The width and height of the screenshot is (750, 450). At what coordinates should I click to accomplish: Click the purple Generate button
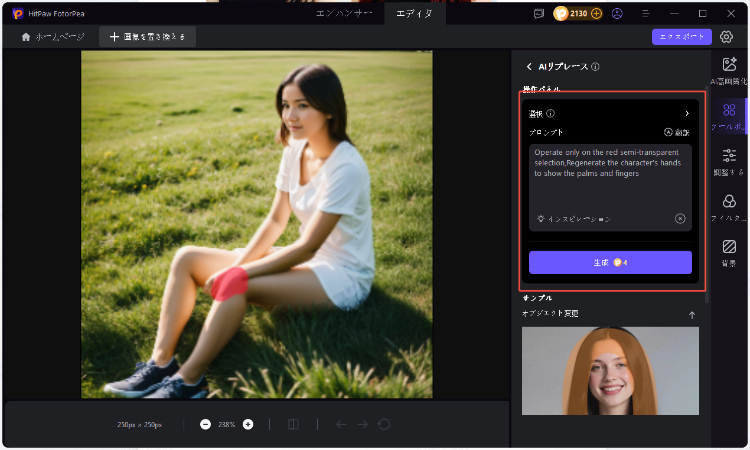click(x=610, y=262)
